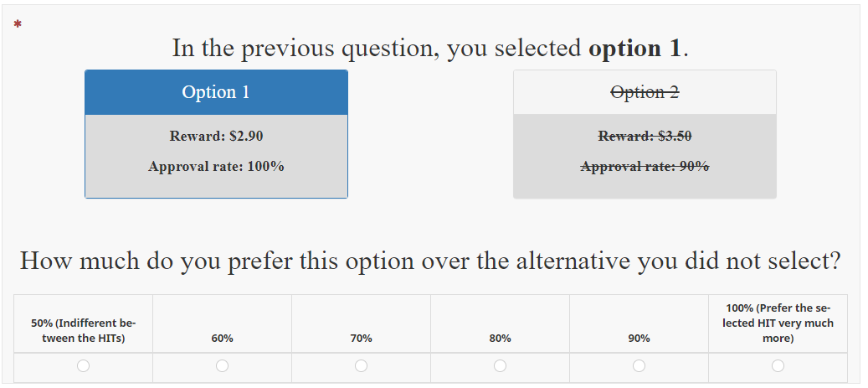Click the struck-through Reward: $3.50 text

coord(645,136)
